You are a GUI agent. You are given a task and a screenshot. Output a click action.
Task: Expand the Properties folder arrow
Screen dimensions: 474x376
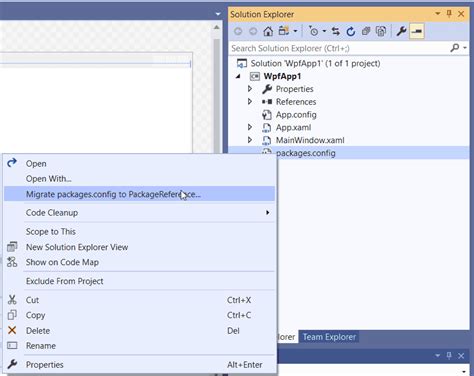click(x=250, y=89)
